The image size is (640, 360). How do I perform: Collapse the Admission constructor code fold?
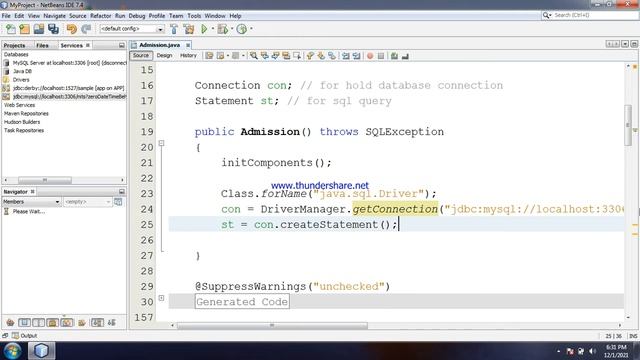[162, 143]
